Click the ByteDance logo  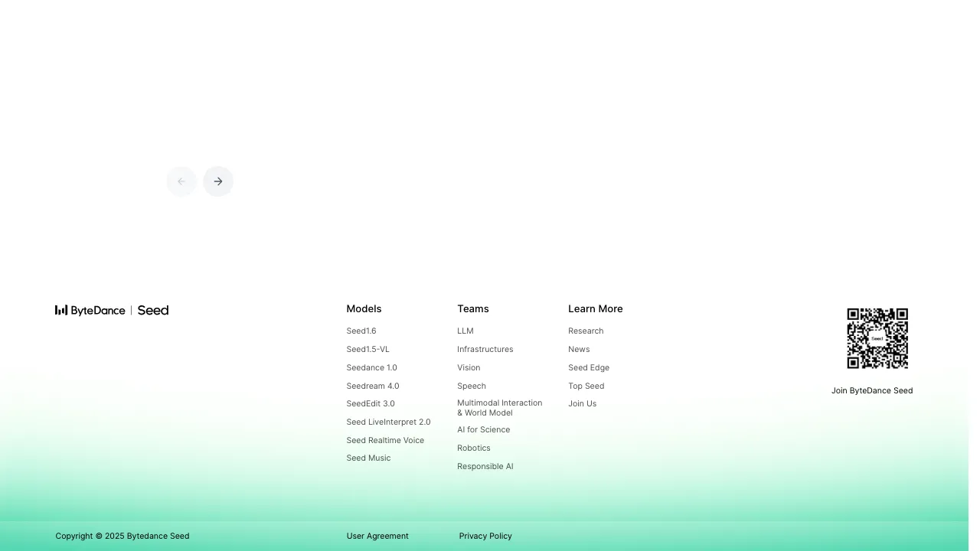tap(90, 310)
